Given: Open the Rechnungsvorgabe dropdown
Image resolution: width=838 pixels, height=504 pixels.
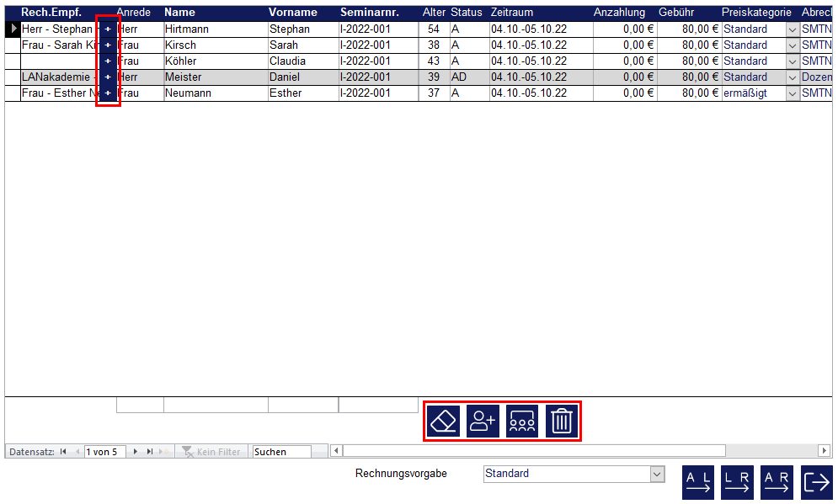Looking at the screenshot, I should pyautogui.click(x=658, y=475).
